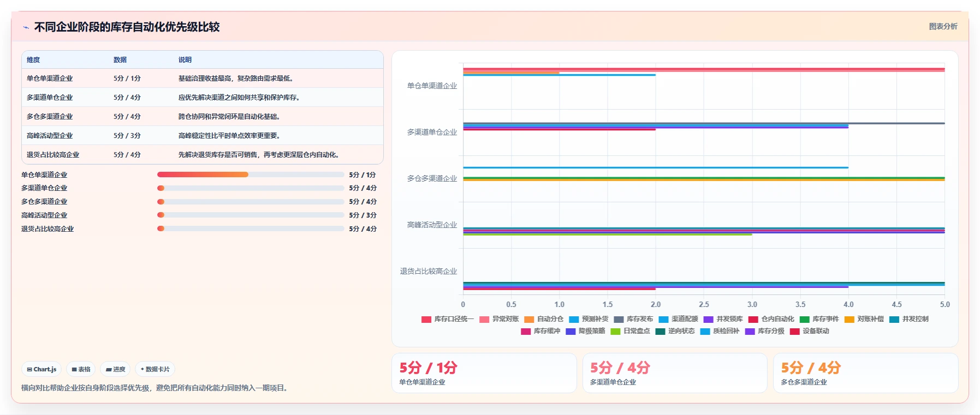Open the 多渠道单仓企业 data card
This screenshot has height=415, width=980.
point(675,373)
